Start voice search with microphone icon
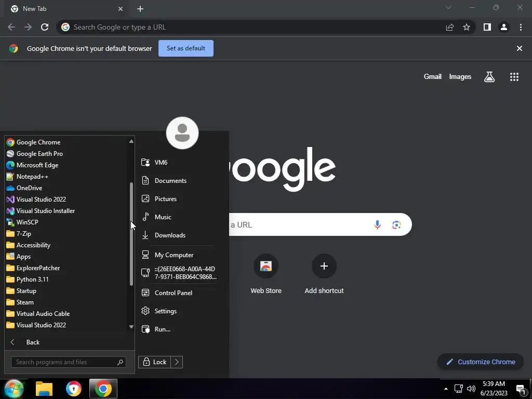This screenshot has height=399, width=532. 377,224
